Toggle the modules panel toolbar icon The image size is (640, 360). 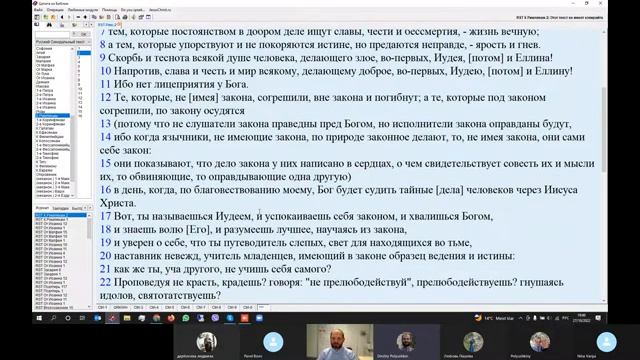pyautogui.click(x=37, y=17)
